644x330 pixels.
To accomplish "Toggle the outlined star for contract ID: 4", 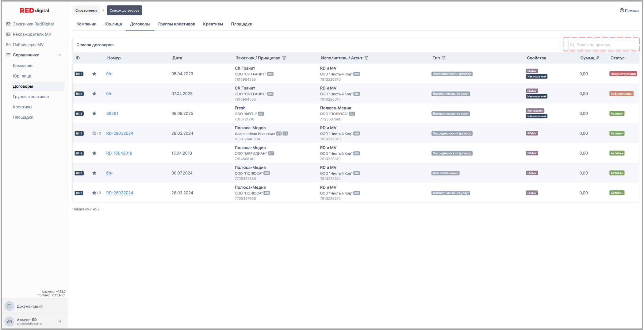I will pos(94,133).
